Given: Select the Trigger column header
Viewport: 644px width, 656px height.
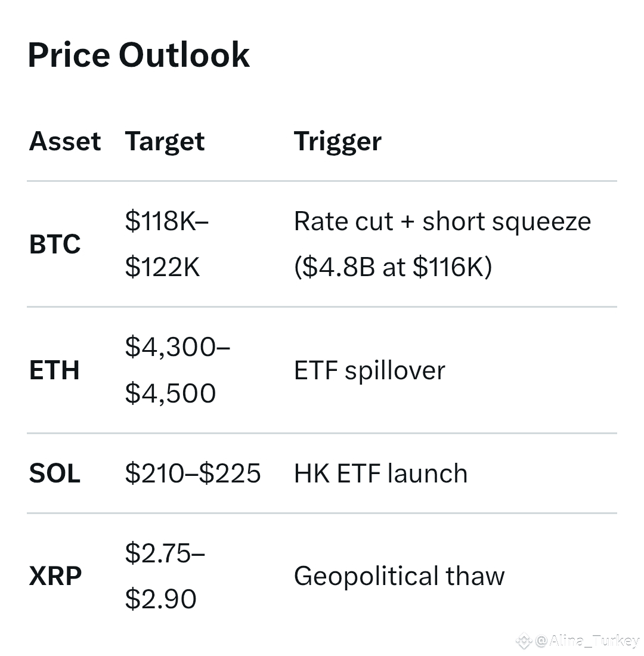Looking at the screenshot, I should pyautogui.click(x=338, y=142).
